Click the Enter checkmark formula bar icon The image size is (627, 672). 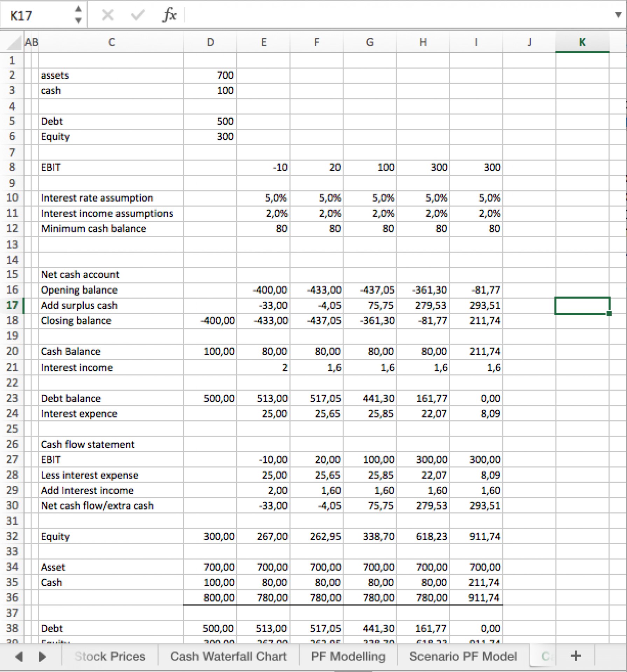coord(137,15)
